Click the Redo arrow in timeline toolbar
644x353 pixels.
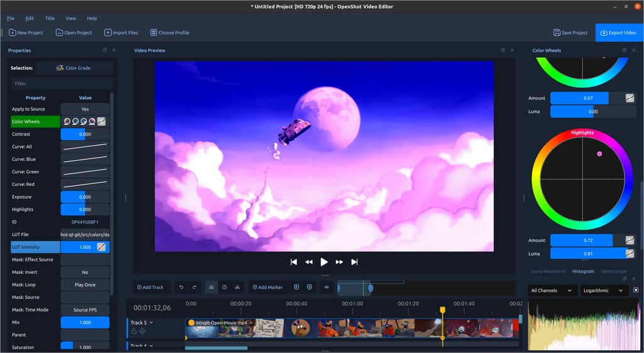194,288
